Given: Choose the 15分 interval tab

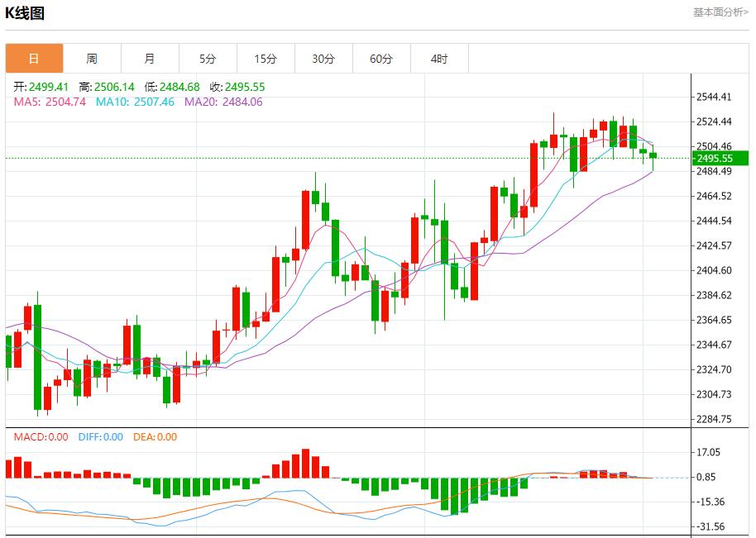Looking at the screenshot, I should [x=266, y=59].
